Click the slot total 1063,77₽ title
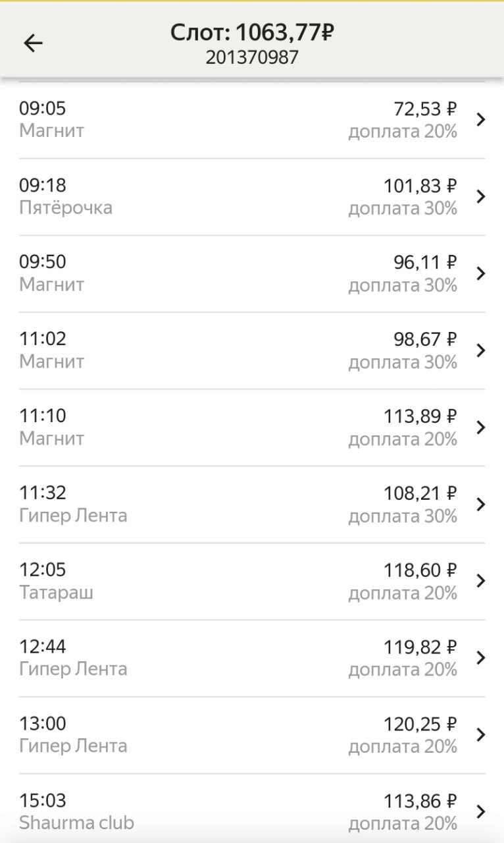Screen dimensions: 504x843 point(252,32)
